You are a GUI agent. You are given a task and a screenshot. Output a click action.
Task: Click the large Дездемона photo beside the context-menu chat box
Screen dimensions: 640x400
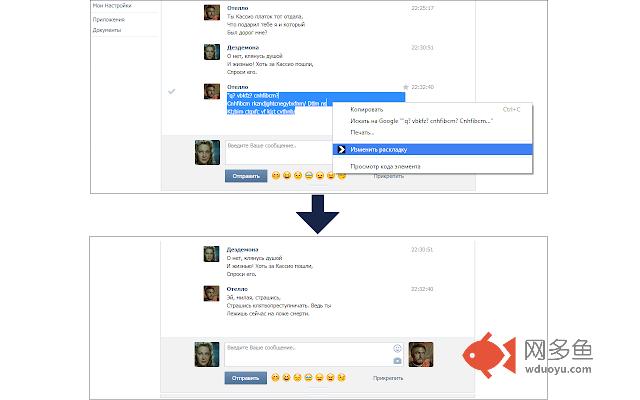[207, 152]
